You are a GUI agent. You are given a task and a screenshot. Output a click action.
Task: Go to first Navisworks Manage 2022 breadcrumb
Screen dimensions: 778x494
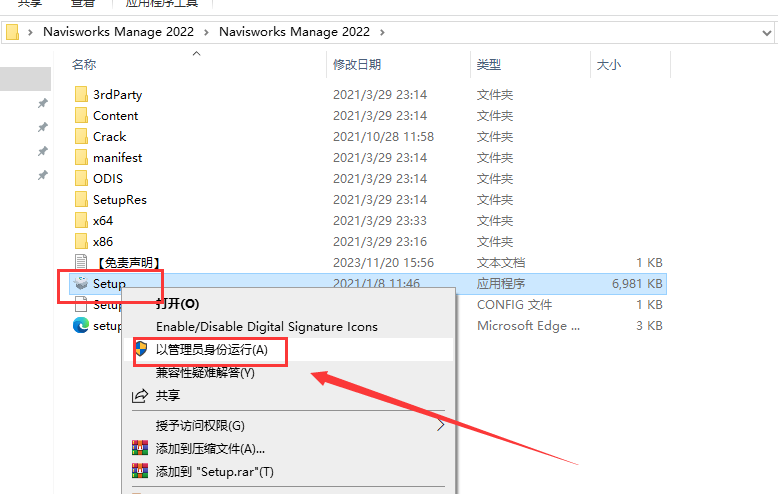click(x=119, y=32)
